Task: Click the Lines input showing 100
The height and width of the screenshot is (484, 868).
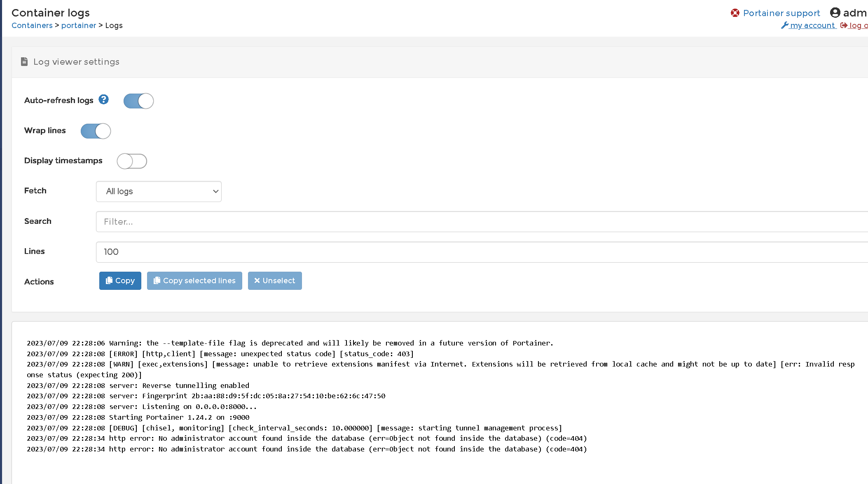Action: coord(481,252)
